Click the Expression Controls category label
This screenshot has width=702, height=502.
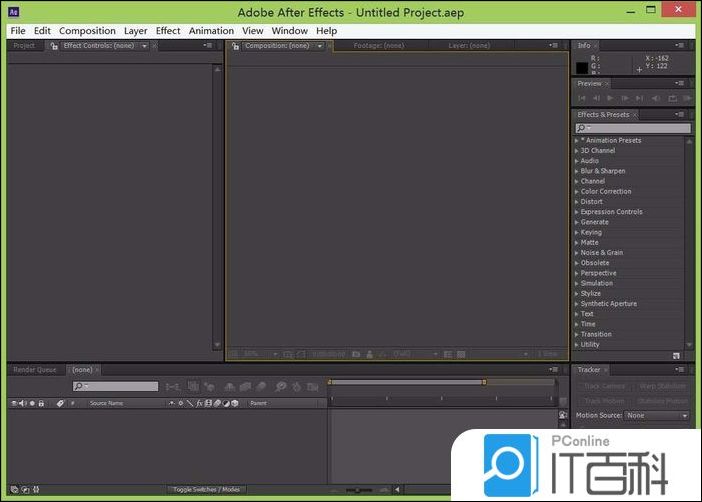[x=612, y=212]
